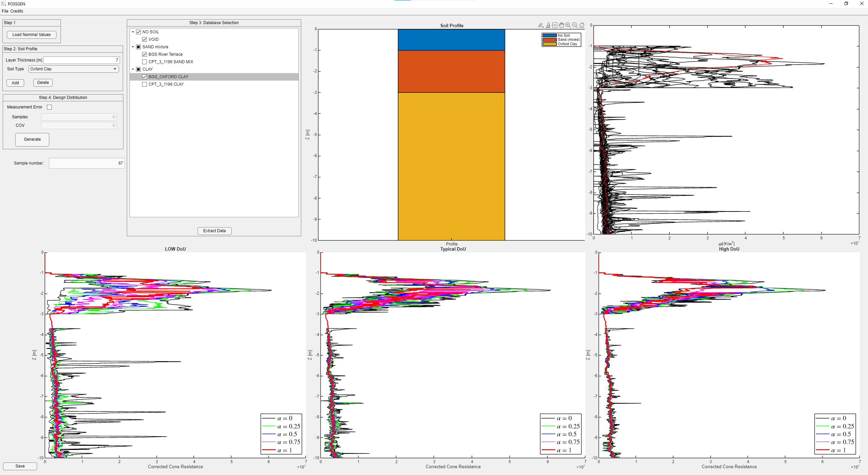Collapse the CLAY tree node
Image resolution: width=868 pixels, height=475 pixels.
click(133, 69)
